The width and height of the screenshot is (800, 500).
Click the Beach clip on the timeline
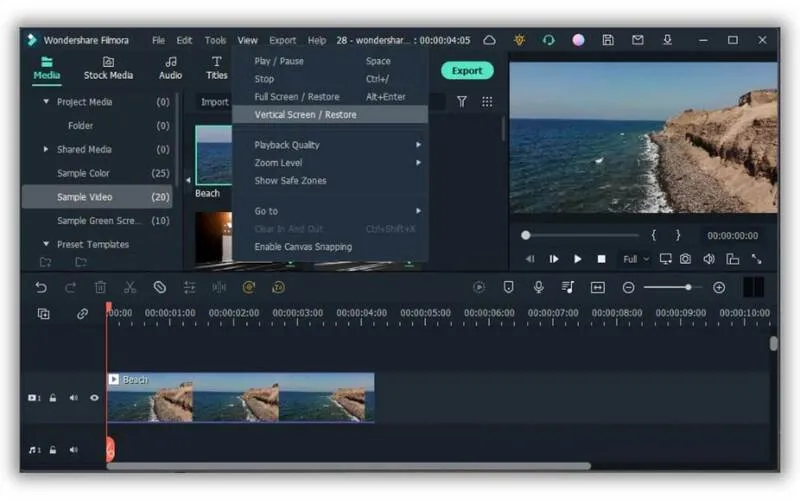pyautogui.click(x=240, y=398)
